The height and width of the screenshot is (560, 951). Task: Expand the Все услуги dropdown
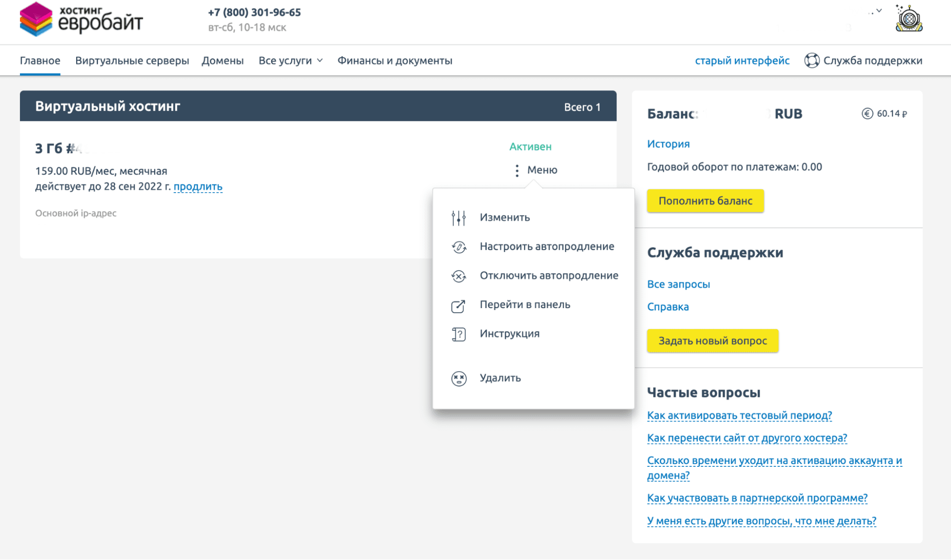pos(291,61)
